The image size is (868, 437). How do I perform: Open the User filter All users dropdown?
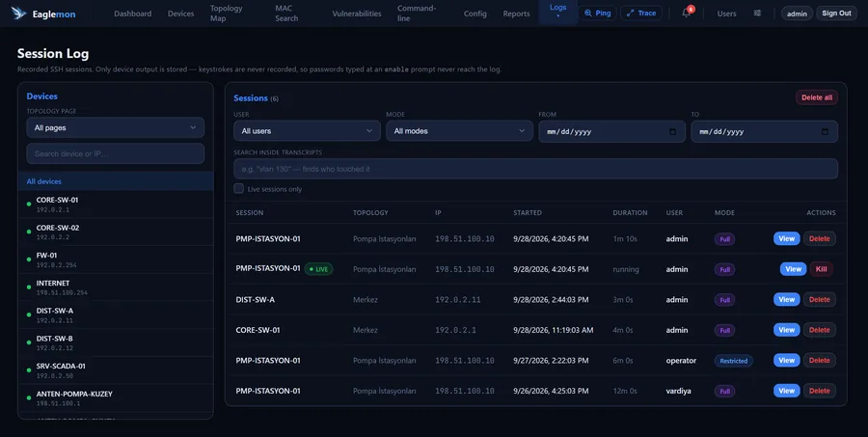307,131
